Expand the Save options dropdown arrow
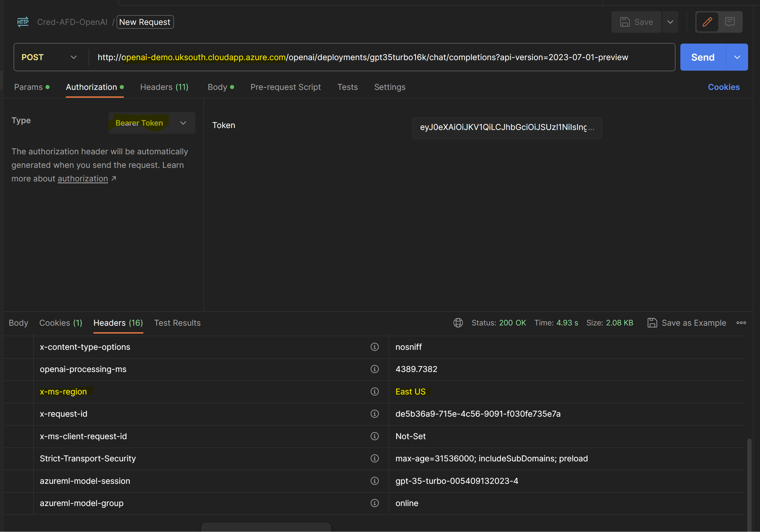 670,22
